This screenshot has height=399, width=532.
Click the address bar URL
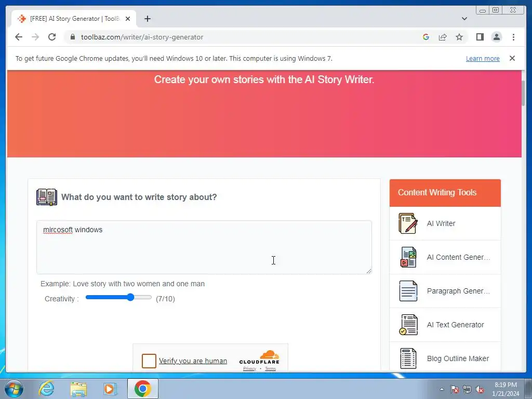point(142,37)
